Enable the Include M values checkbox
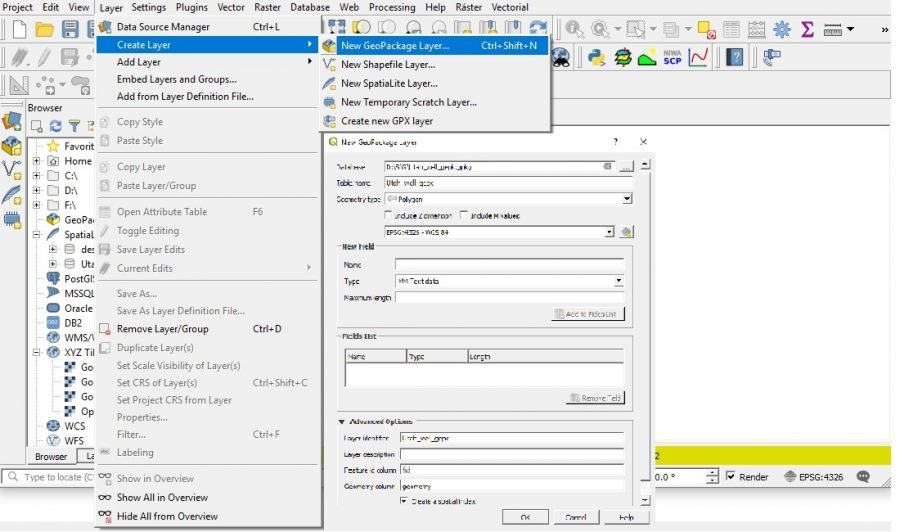The image size is (900, 532). (x=464, y=215)
